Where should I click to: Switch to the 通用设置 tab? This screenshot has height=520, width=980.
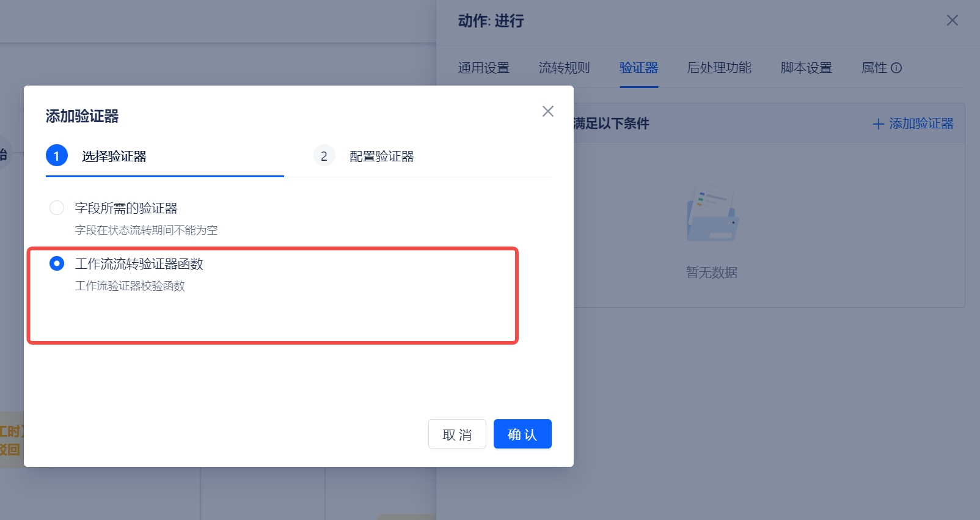[x=483, y=68]
